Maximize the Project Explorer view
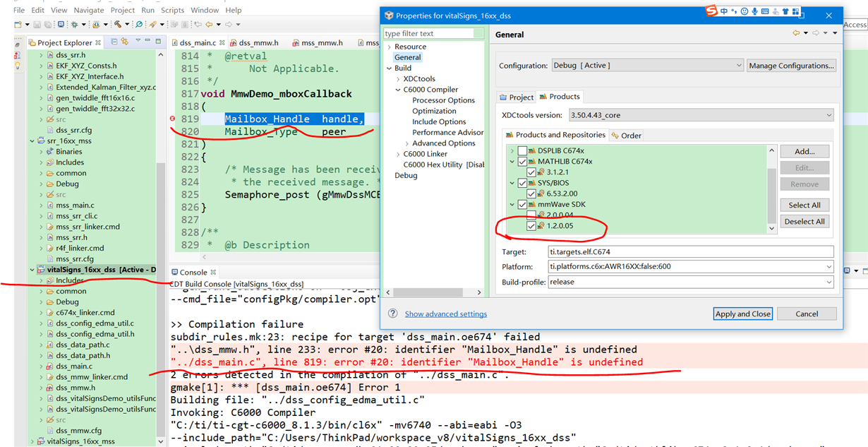 tap(158, 41)
